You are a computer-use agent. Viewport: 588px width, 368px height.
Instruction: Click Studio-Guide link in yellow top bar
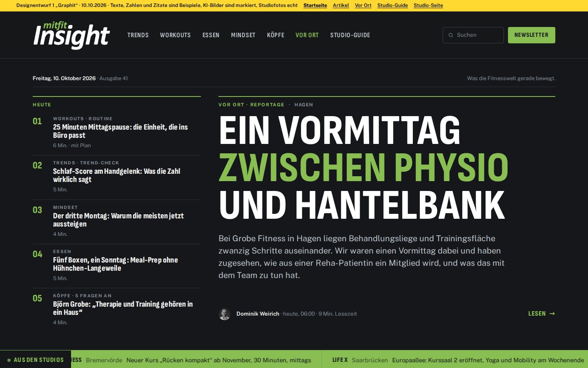[392, 5]
